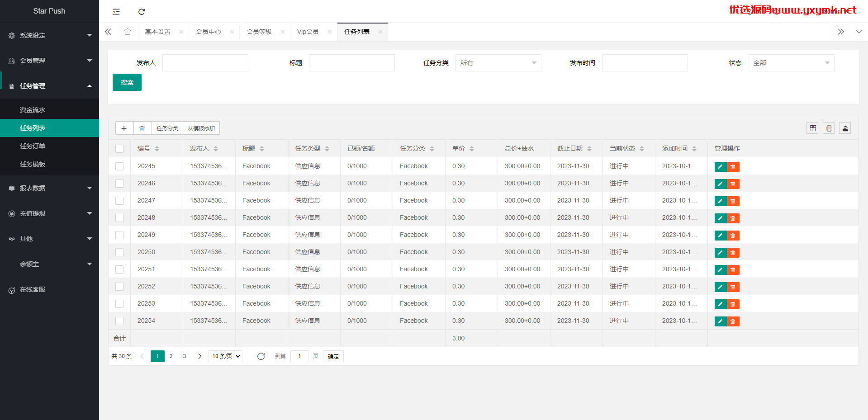Click the pagination reload icon
Screen dimensions: 868x420
click(261, 356)
